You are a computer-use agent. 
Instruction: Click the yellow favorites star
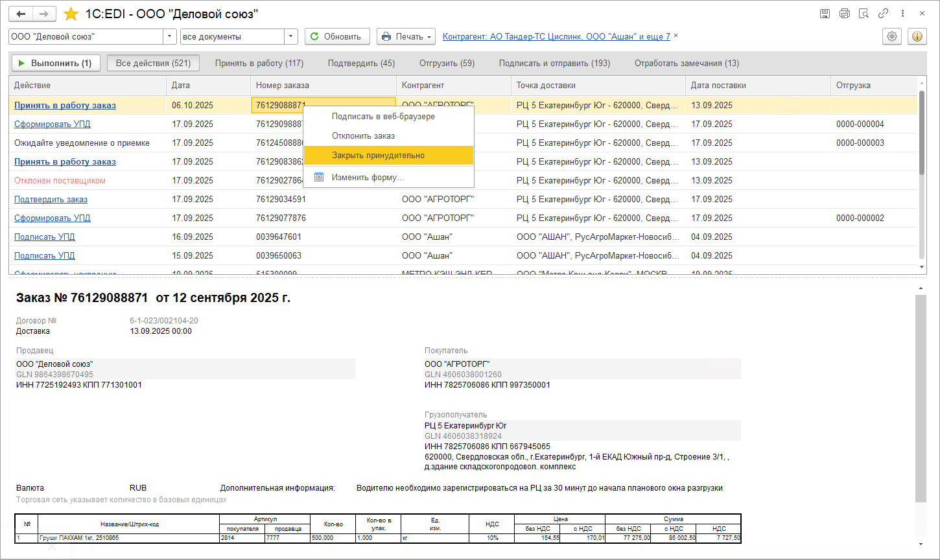(71, 14)
